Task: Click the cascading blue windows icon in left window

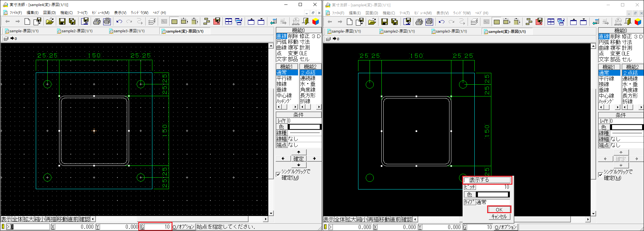Action: click(x=239, y=21)
